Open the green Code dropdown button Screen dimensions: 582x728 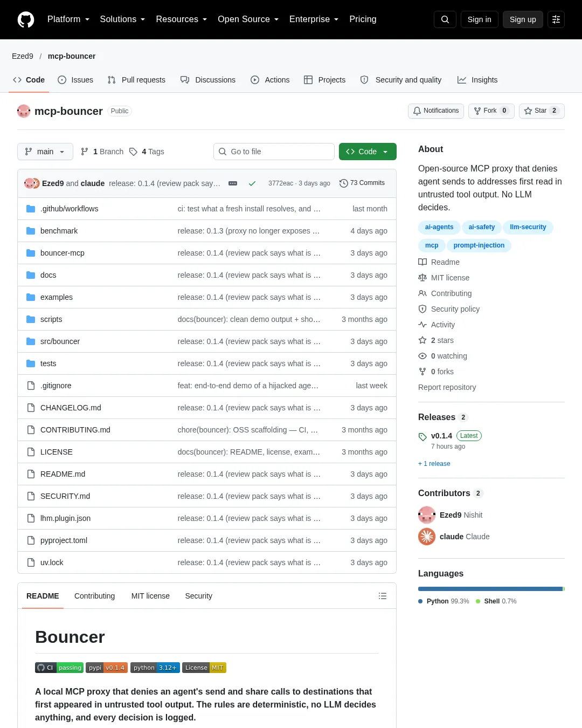click(368, 152)
